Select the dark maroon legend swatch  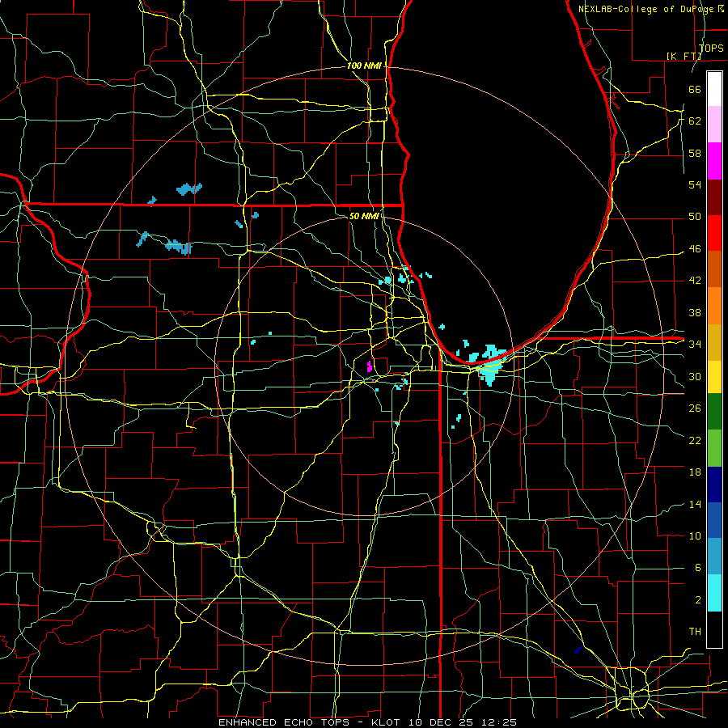click(x=714, y=197)
